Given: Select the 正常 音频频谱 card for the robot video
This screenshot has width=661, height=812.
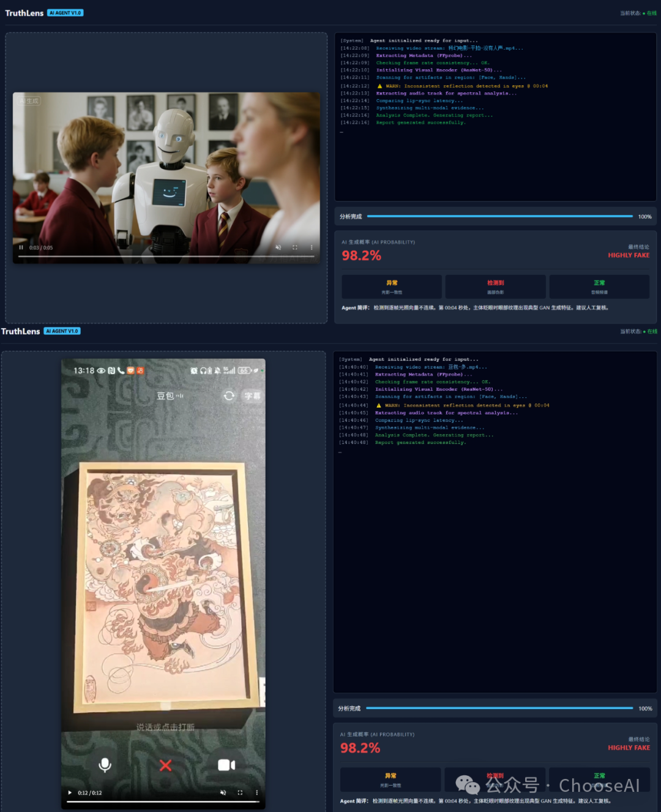Looking at the screenshot, I should tap(599, 287).
